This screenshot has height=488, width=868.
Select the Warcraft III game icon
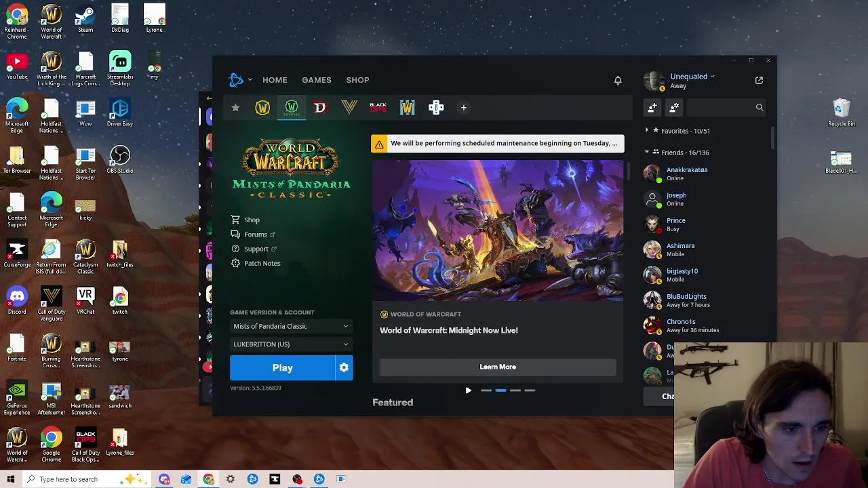(407, 107)
